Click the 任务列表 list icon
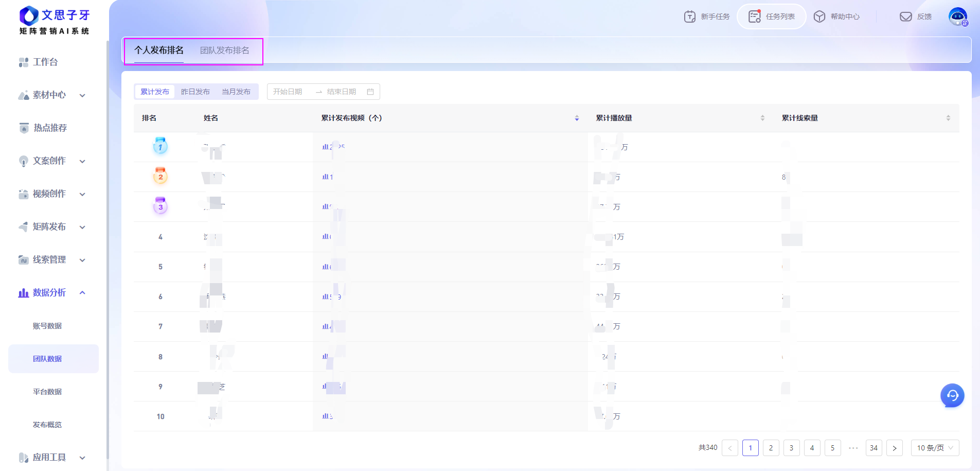Viewport: 980px width, 471px height. click(755, 16)
